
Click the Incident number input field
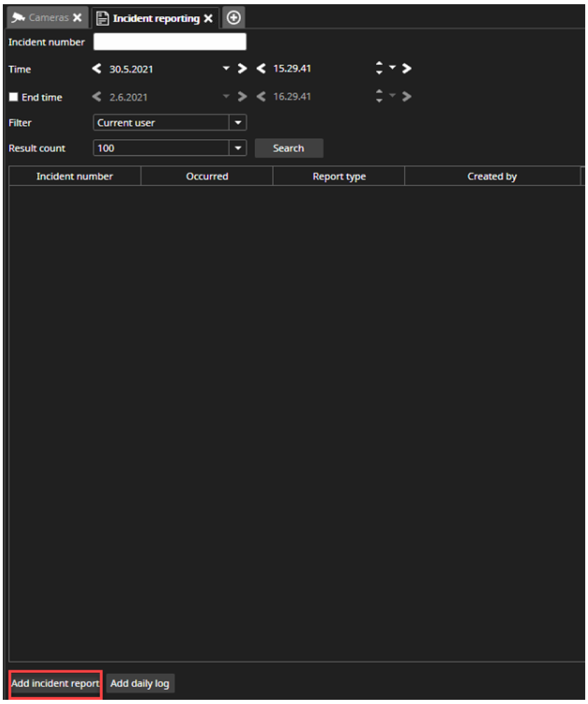(170, 42)
